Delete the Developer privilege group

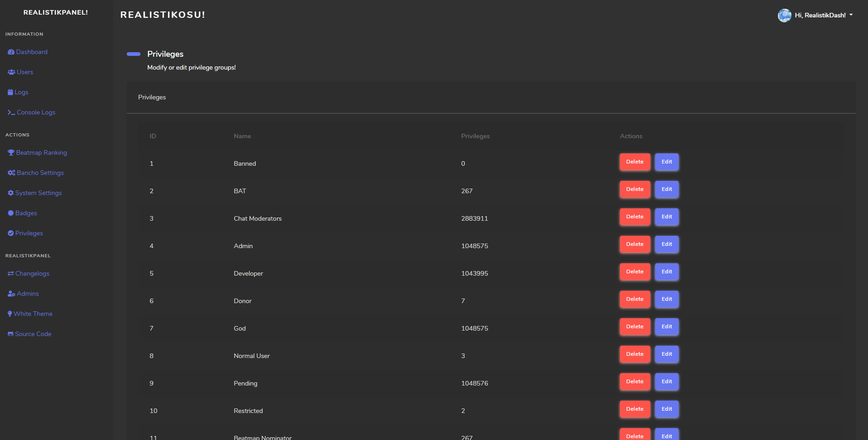click(x=635, y=272)
